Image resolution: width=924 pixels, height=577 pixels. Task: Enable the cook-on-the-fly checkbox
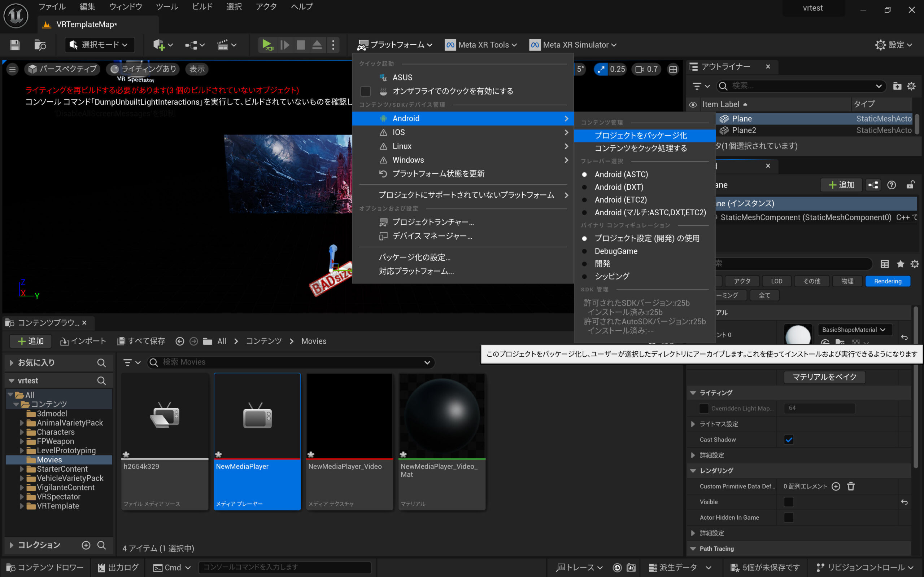365,91
